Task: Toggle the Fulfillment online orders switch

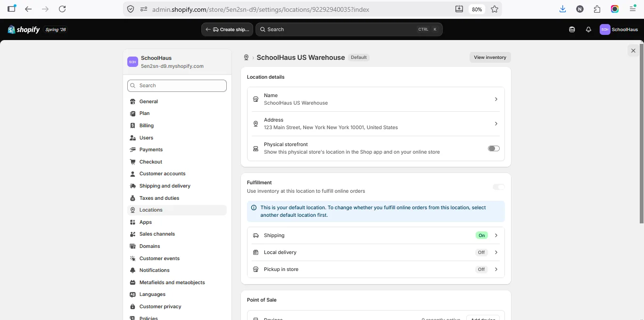Action: click(499, 187)
